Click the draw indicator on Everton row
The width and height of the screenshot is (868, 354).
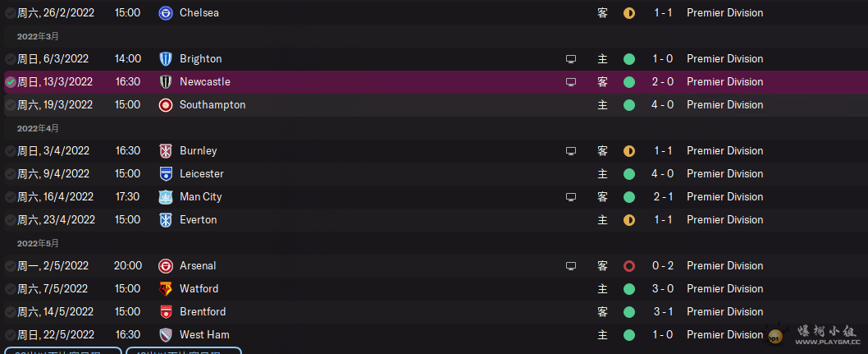pos(629,220)
